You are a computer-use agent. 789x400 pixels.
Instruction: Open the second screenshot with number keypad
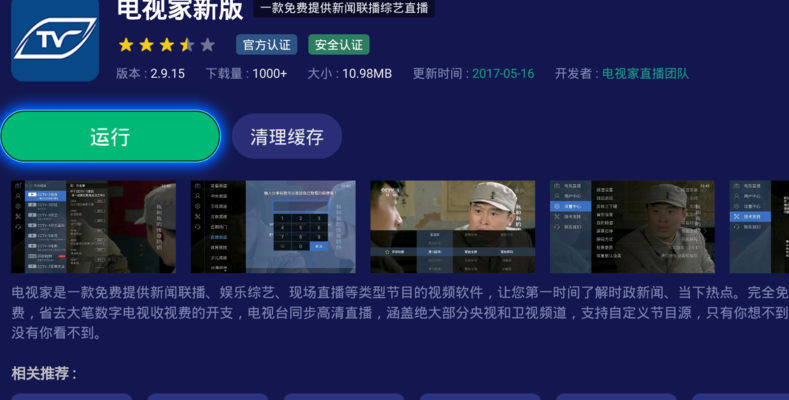point(273,227)
